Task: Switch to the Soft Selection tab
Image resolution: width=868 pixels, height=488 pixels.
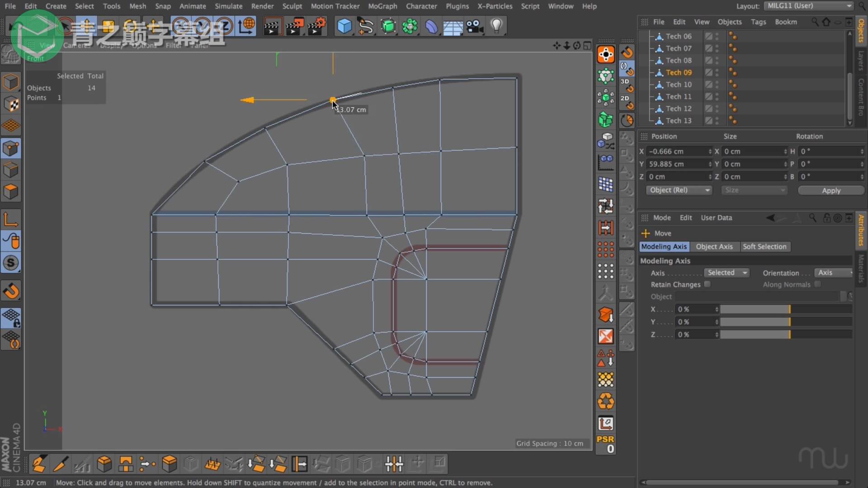Action: [x=764, y=247]
